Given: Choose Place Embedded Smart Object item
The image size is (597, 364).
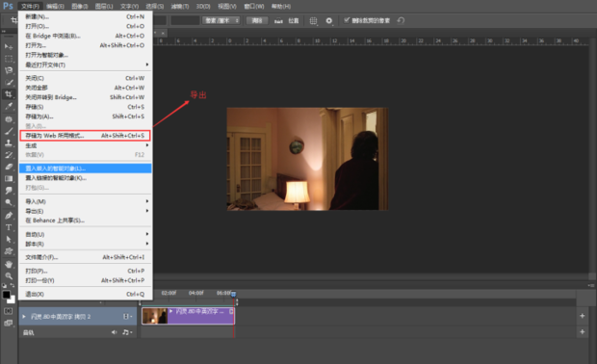Looking at the screenshot, I should (x=86, y=169).
